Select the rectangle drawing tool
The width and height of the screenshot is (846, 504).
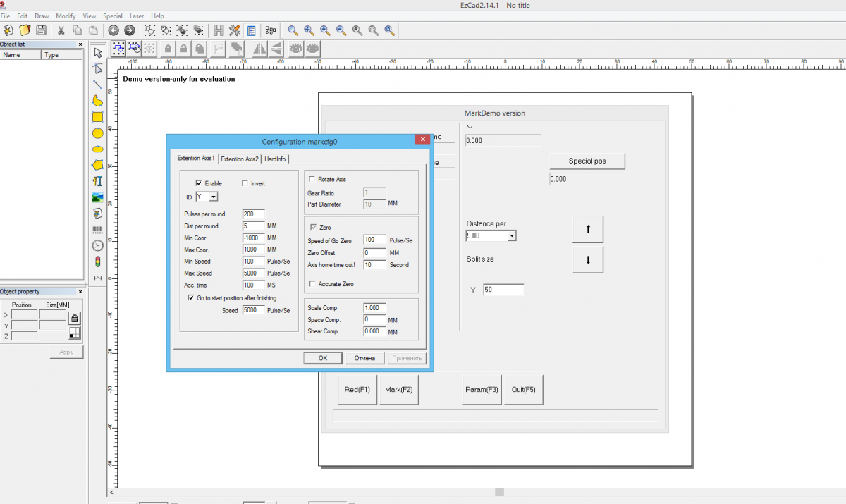tap(98, 117)
